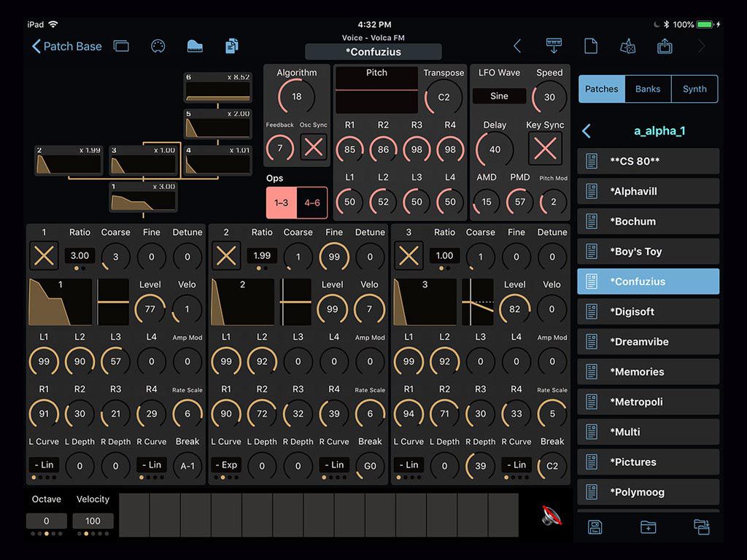Tap the dice randomize icon
Image resolution: width=747 pixels, height=560 pixels.
point(627,46)
